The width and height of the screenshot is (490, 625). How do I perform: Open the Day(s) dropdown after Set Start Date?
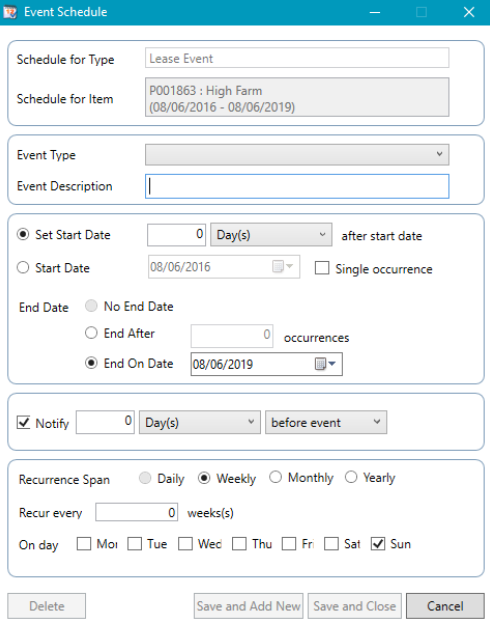(x=271, y=234)
